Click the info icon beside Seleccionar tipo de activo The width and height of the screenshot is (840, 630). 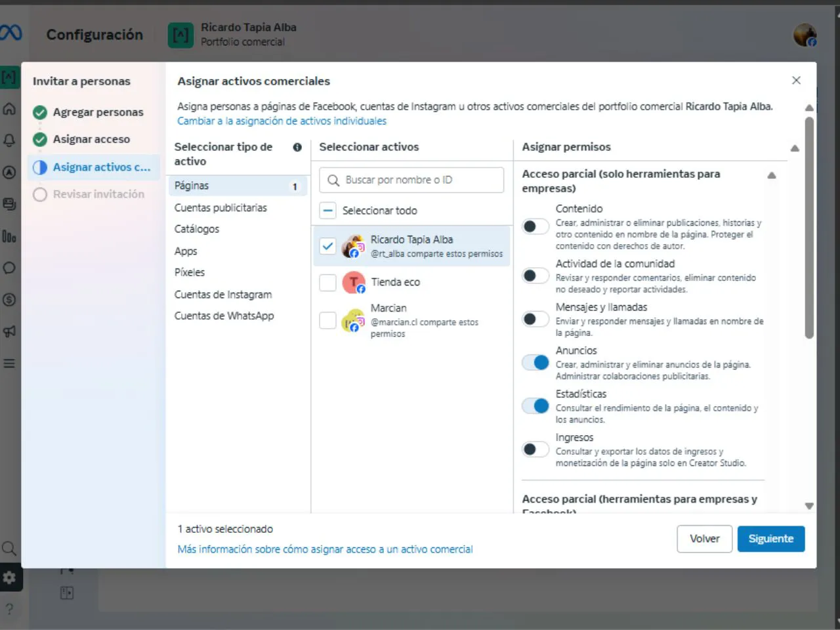(297, 147)
